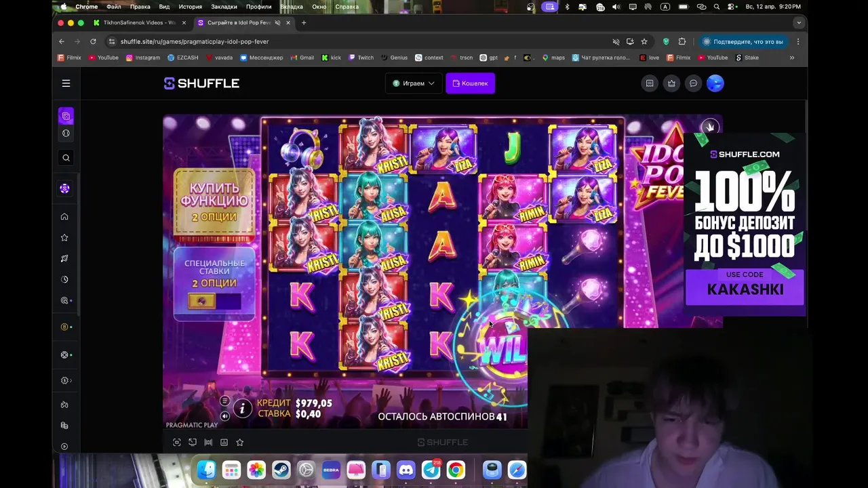Click the Shuffle 100% bonus deposit banner

(x=745, y=225)
